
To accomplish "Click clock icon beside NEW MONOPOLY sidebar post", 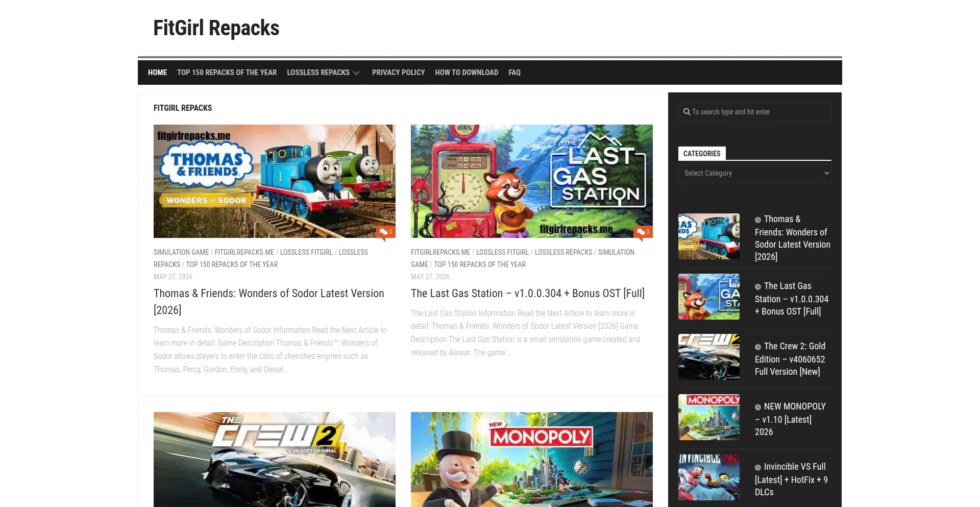I will pyautogui.click(x=758, y=407).
